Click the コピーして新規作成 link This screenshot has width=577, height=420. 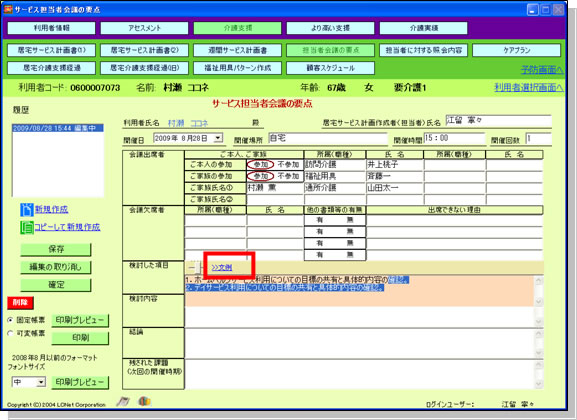pyautogui.click(x=67, y=227)
